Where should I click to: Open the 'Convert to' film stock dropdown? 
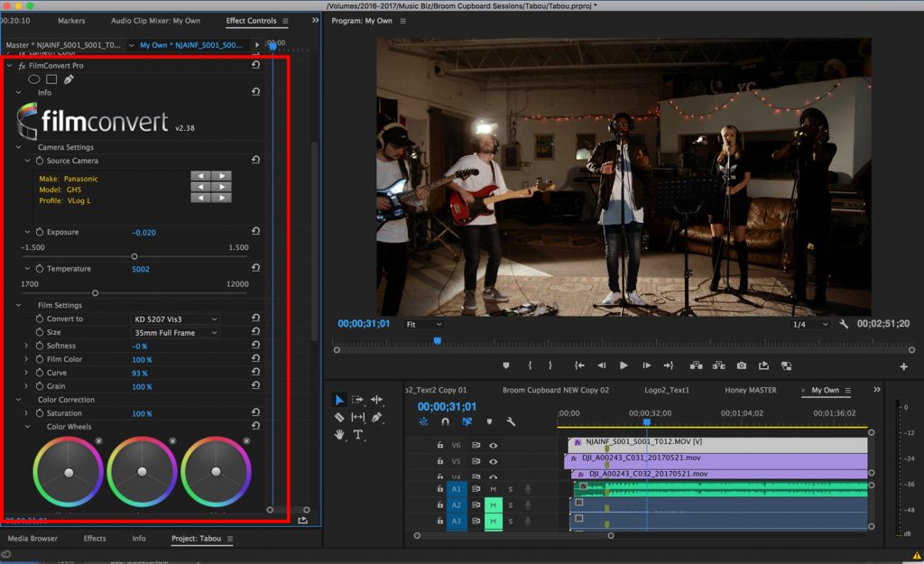pos(176,319)
